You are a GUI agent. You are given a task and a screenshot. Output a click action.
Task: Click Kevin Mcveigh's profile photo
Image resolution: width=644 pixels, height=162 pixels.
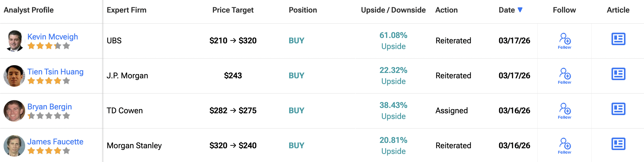coord(14,41)
